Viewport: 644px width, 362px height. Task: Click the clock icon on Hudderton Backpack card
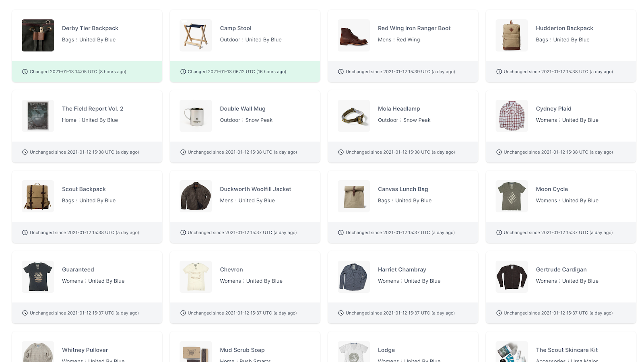point(499,72)
